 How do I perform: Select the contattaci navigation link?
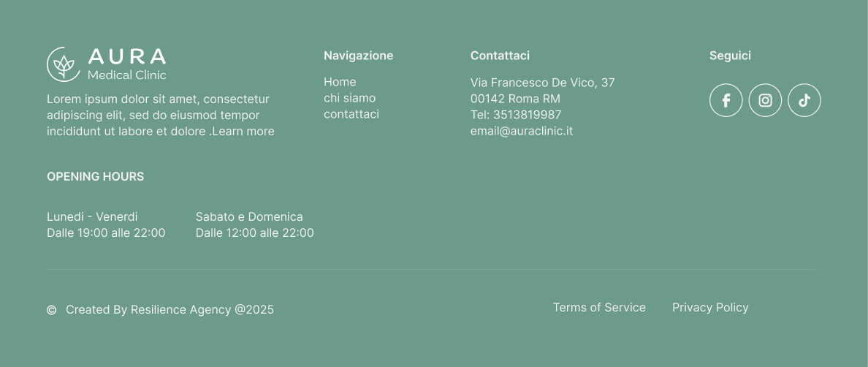351,114
